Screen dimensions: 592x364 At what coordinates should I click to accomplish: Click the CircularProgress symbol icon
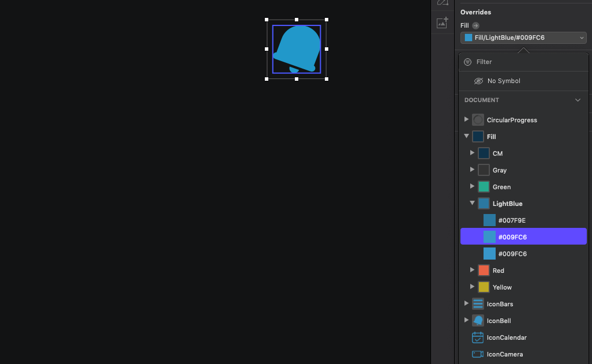click(478, 119)
